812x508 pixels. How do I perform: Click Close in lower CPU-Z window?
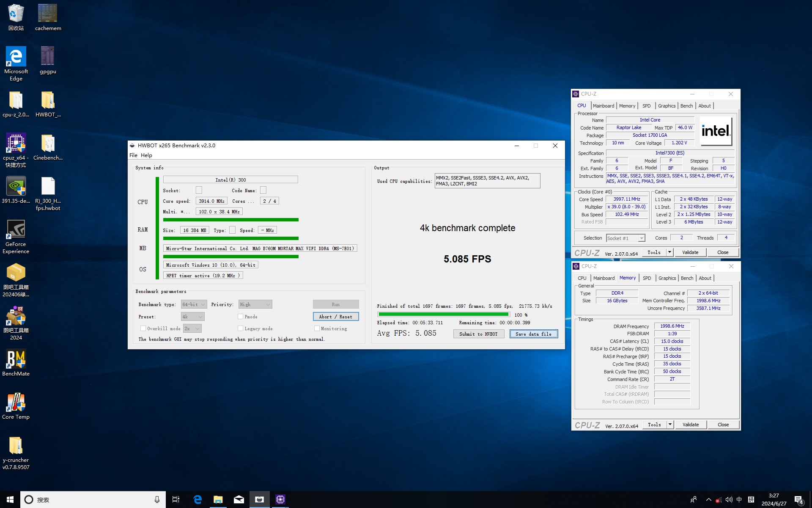[723, 425]
